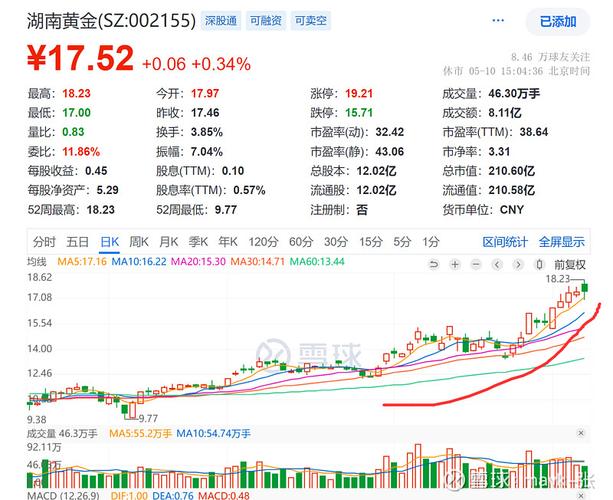The height and width of the screenshot is (500, 613).
Task: Click the latest green candlestick near 18.23
Action: click(584, 289)
